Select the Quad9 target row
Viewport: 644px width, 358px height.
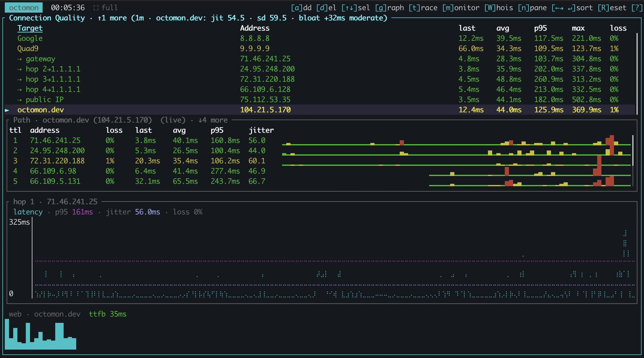coord(320,48)
